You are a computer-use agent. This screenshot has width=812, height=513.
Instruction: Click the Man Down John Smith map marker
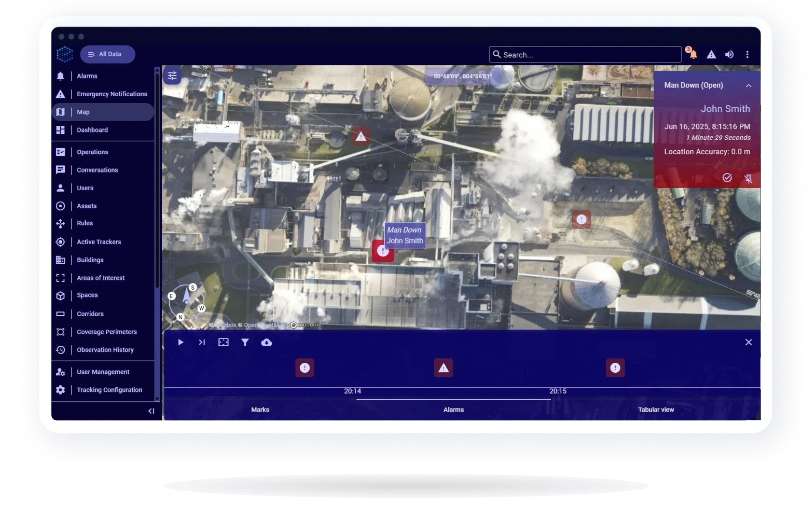(x=383, y=251)
